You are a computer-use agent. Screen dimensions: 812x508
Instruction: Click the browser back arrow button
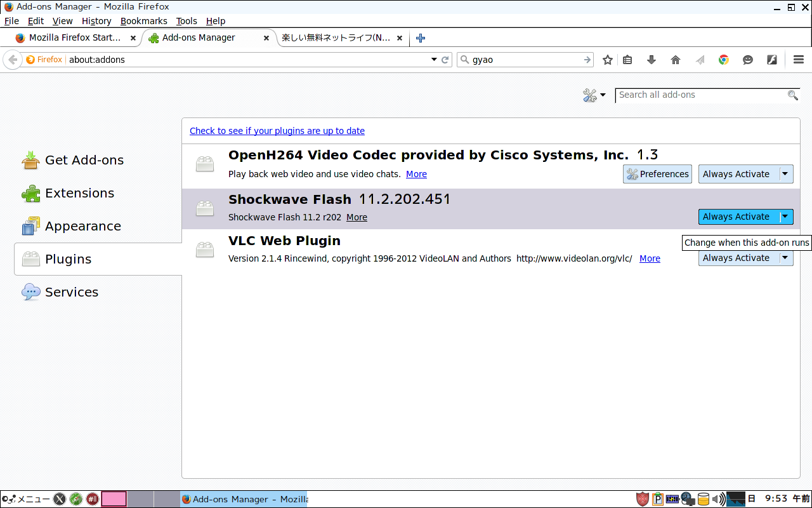pos(12,60)
